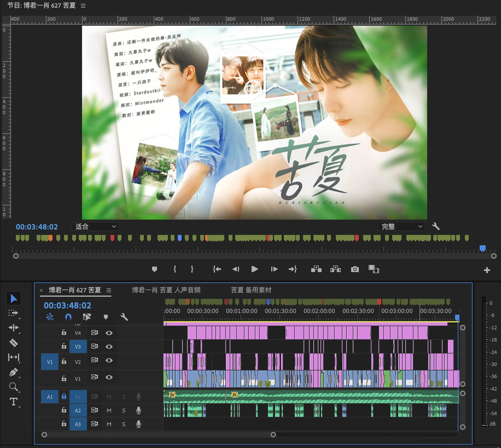Image resolution: width=501 pixels, height=448 pixels.
Task: Toggle timeline Snap magnet icon
Action: click(68, 317)
